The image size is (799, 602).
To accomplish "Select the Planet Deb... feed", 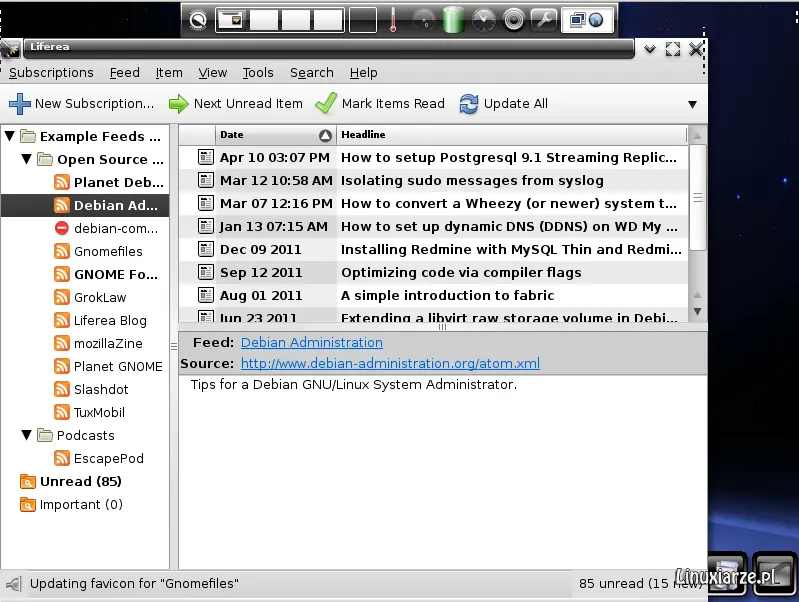I will pos(108,182).
